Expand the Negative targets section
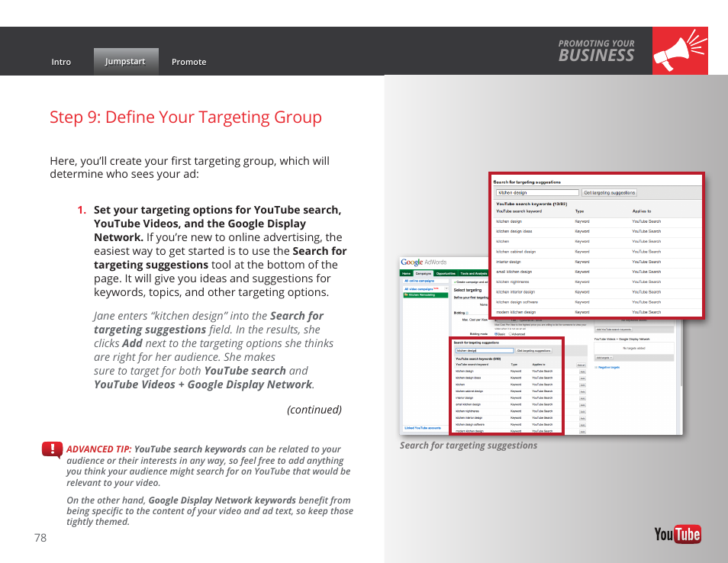Image resolution: width=728 pixels, height=563 pixels. 607,367
